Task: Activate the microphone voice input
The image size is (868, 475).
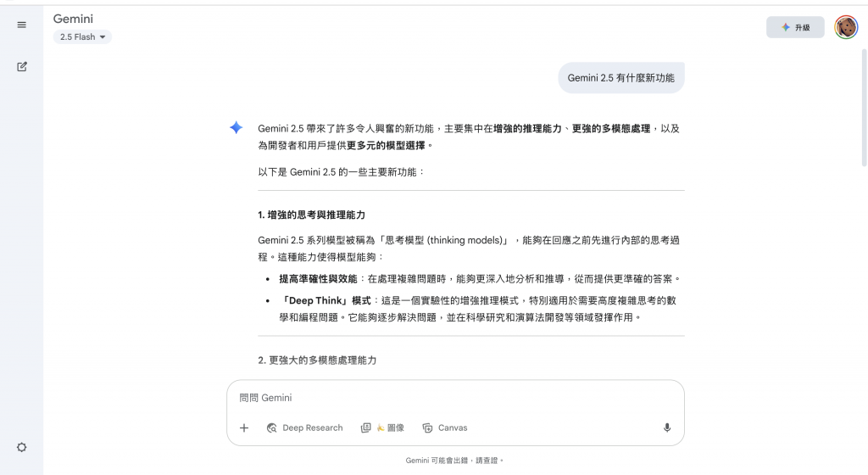Action: [x=667, y=428]
